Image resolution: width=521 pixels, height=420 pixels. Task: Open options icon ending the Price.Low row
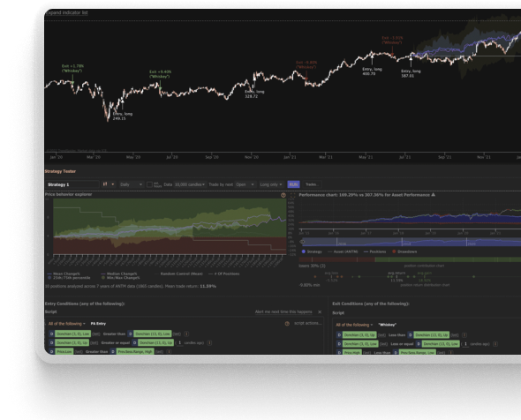tap(169, 351)
